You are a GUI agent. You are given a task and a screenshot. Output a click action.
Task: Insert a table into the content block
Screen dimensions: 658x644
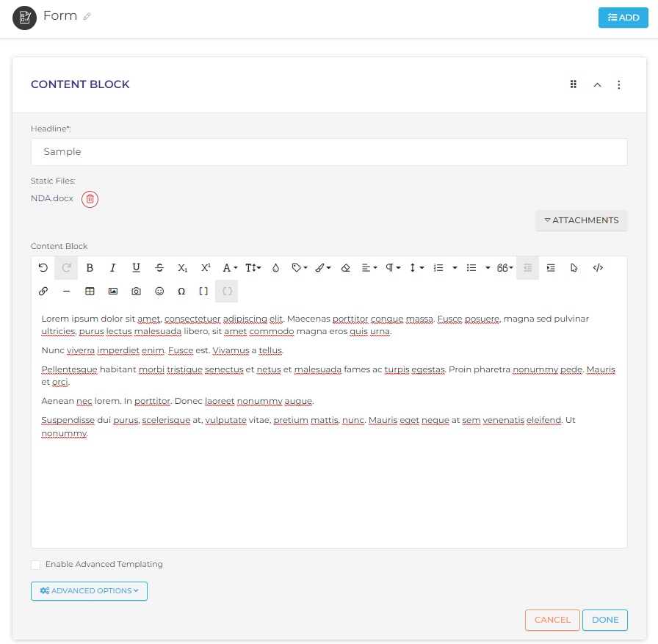[90, 291]
